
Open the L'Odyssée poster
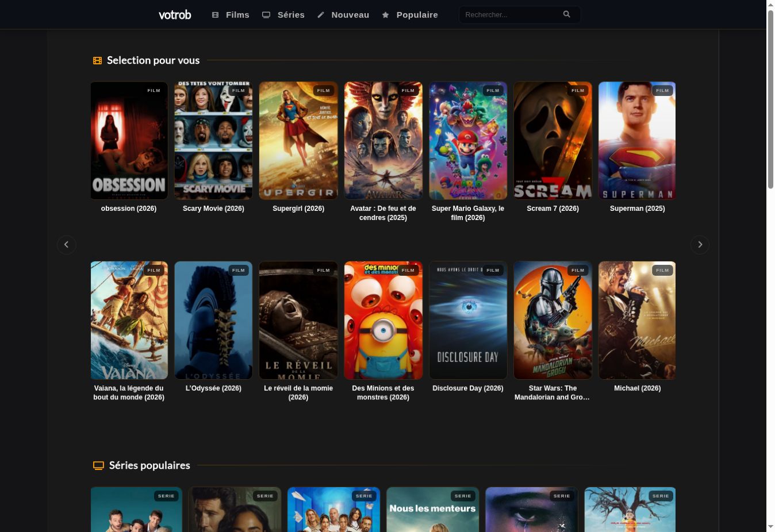click(x=213, y=321)
